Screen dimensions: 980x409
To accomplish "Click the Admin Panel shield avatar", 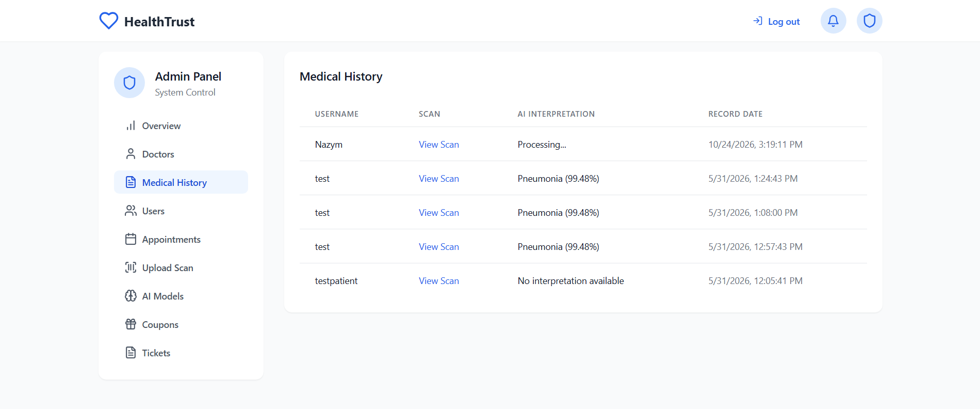I will click(129, 83).
